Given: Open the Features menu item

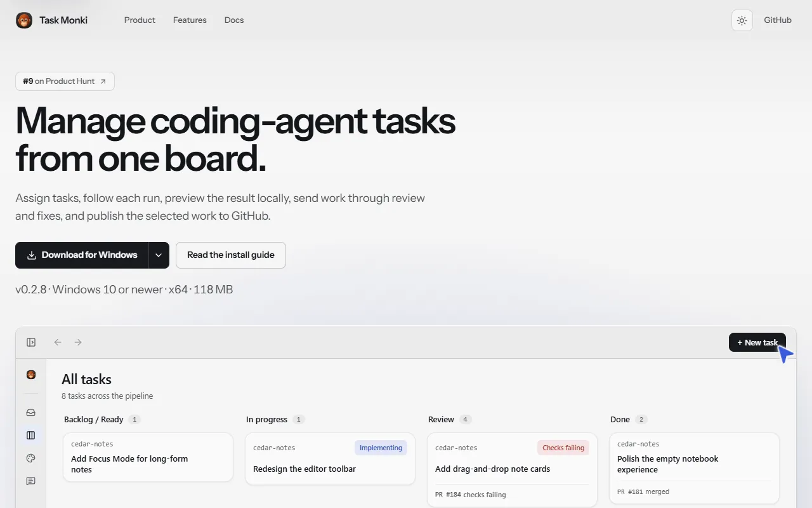Looking at the screenshot, I should point(190,20).
